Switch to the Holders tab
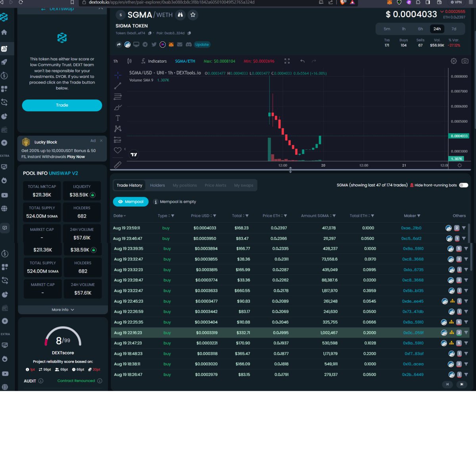This screenshot has height=476, width=476. [157, 185]
